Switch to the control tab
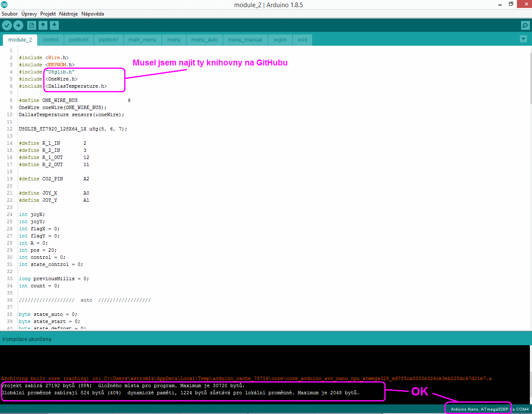This screenshot has width=532, height=414. coord(50,40)
